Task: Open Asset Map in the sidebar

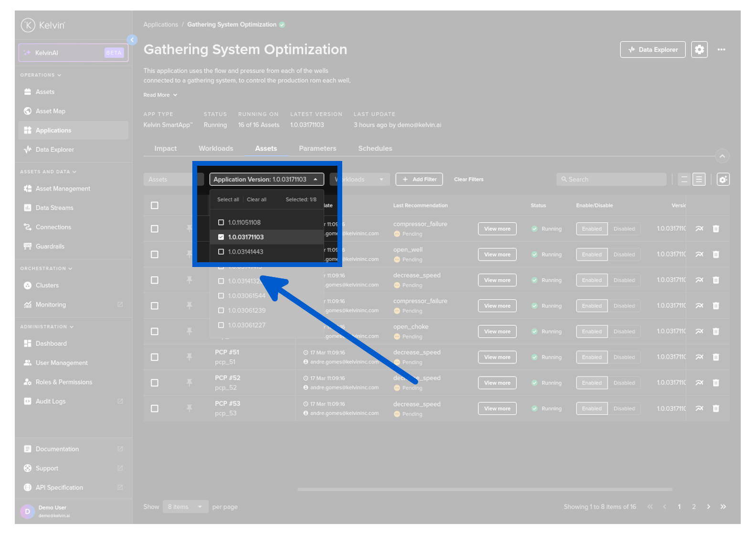Action: [x=51, y=111]
